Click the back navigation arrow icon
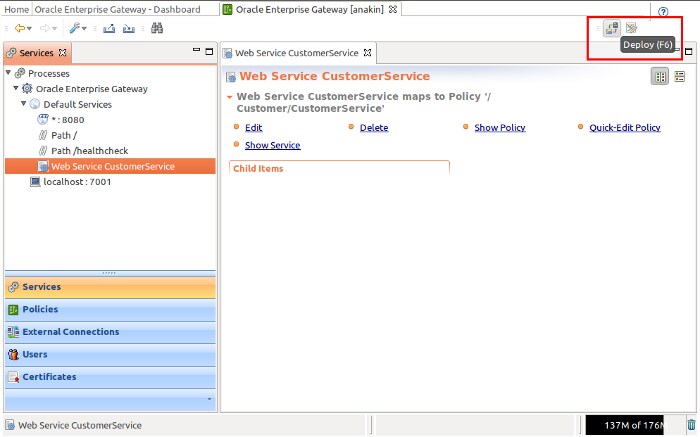 point(19,29)
